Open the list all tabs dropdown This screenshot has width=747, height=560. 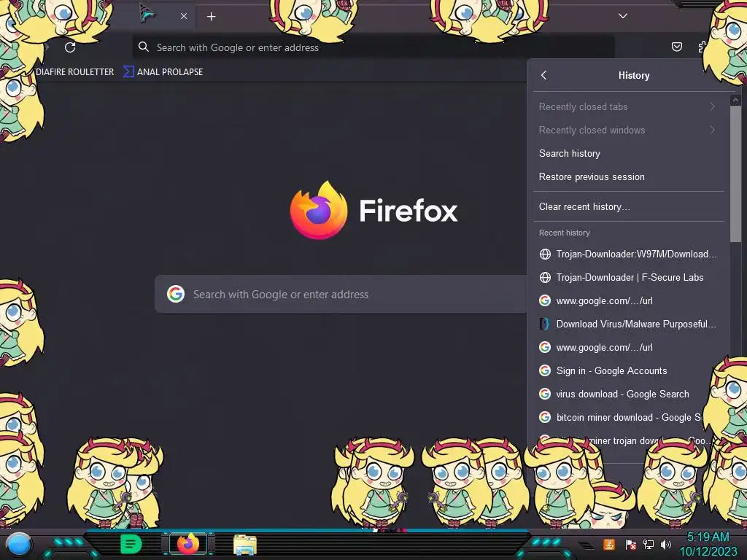(x=623, y=16)
